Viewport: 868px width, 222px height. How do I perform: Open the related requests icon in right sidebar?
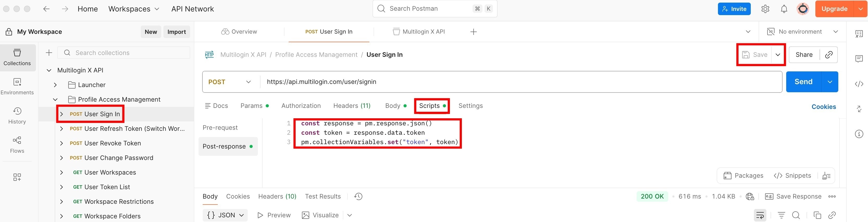click(x=859, y=109)
